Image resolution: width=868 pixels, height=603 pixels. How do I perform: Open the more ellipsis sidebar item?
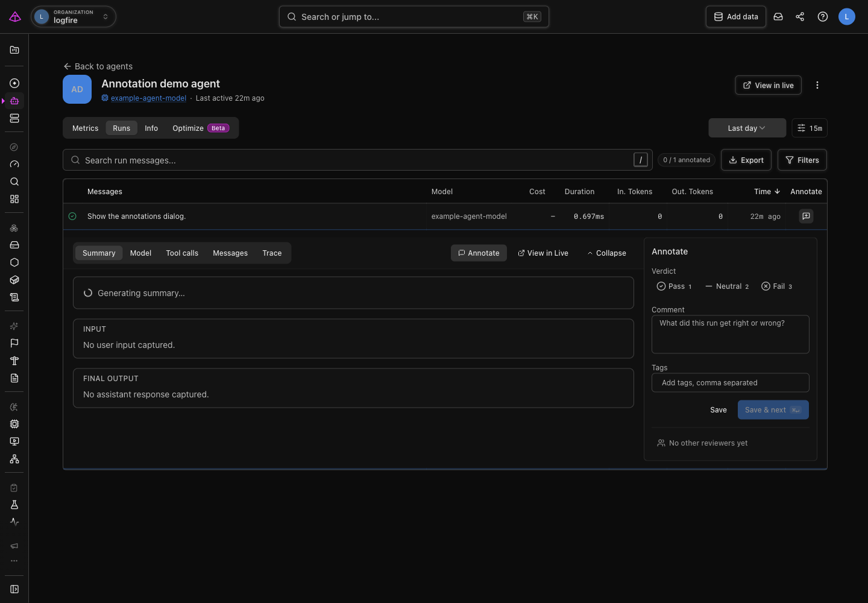click(14, 561)
